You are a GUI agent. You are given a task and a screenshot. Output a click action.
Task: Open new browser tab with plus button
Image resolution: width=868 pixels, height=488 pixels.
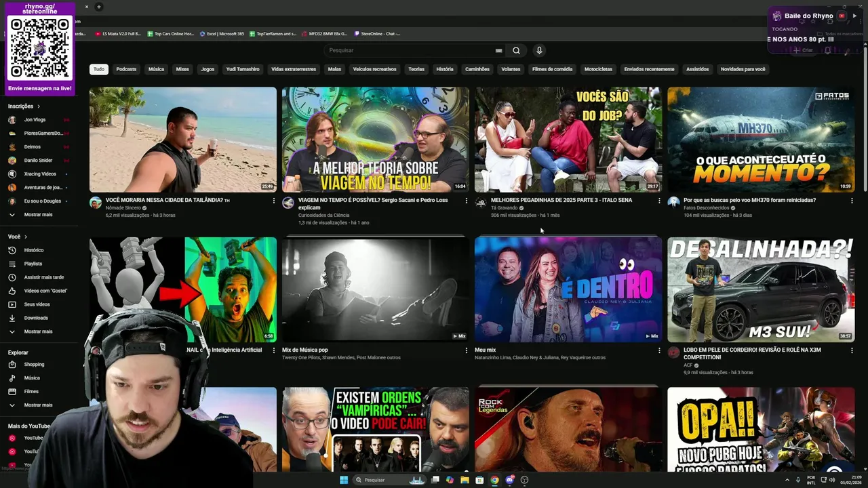[98, 7]
